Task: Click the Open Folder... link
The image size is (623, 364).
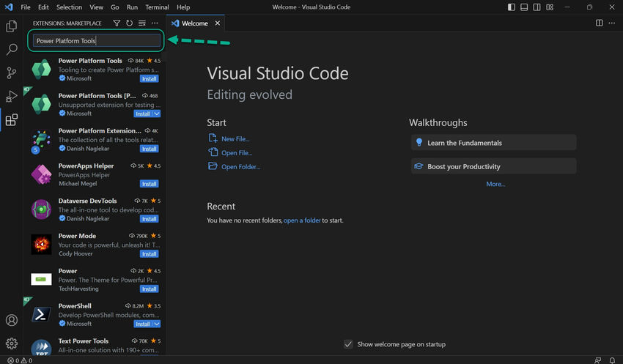Action: pyautogui.click(x=240, y=167)
